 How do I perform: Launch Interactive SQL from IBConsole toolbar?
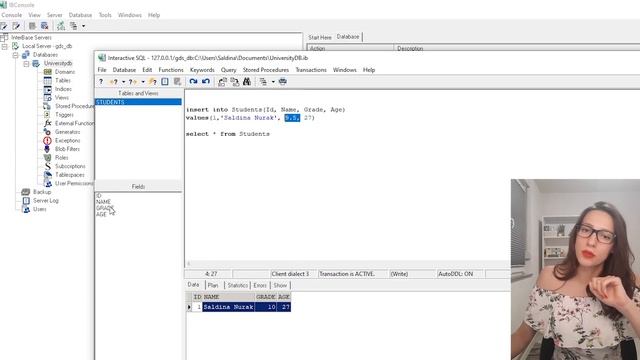click(x=61, y=26)
